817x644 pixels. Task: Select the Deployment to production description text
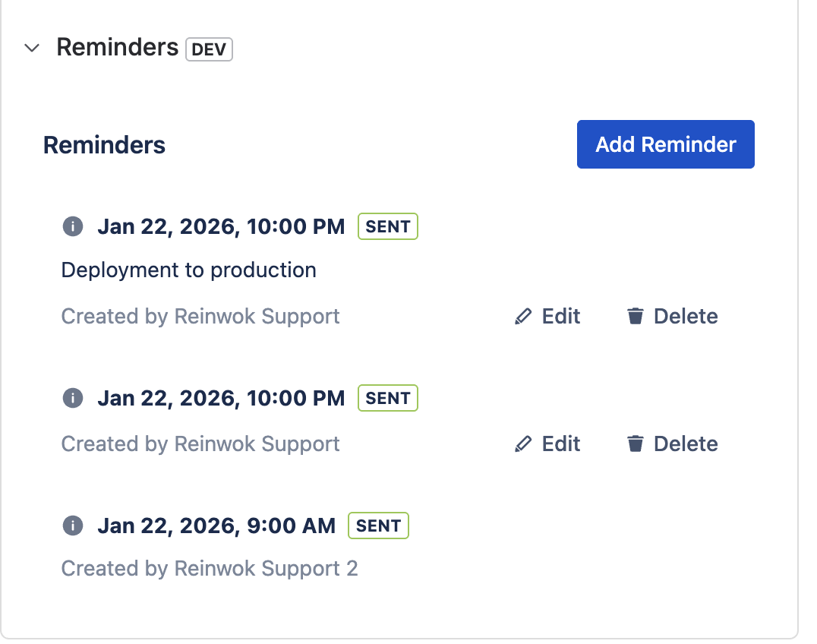(188, 270)
